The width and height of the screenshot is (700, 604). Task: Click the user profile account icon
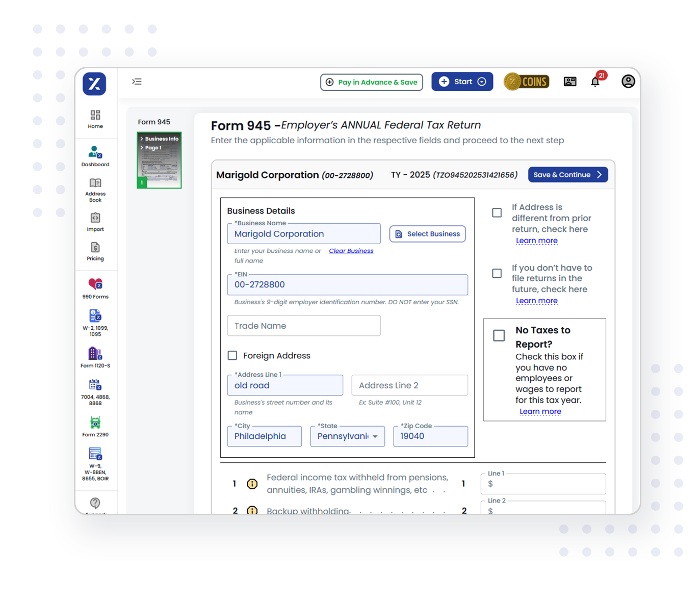(x=628, y=82)
